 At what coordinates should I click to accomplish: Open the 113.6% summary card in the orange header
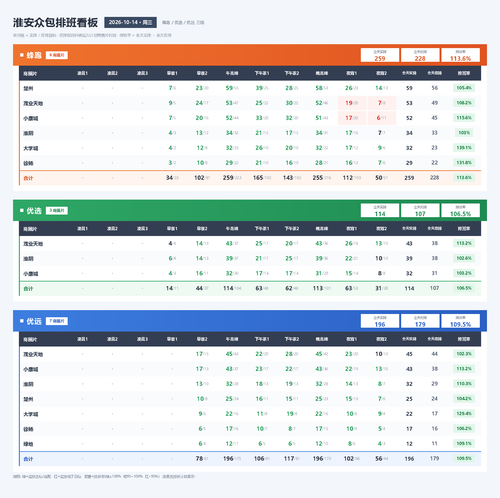[460, 55]
